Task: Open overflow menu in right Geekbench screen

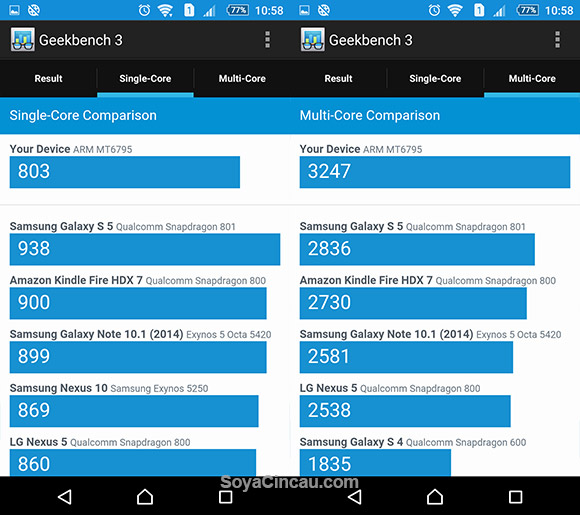Action: 557,40
